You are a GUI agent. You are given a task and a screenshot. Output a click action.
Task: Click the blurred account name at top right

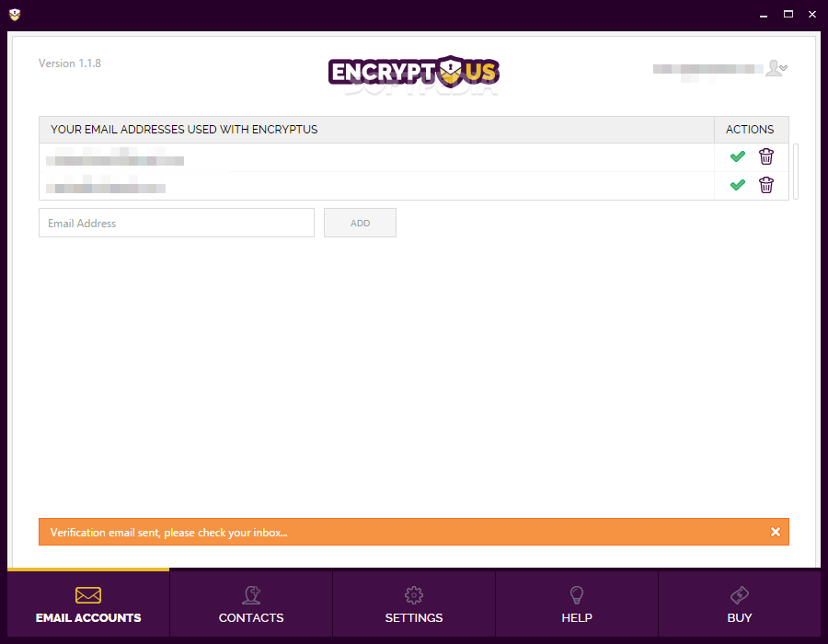point(707,69)
